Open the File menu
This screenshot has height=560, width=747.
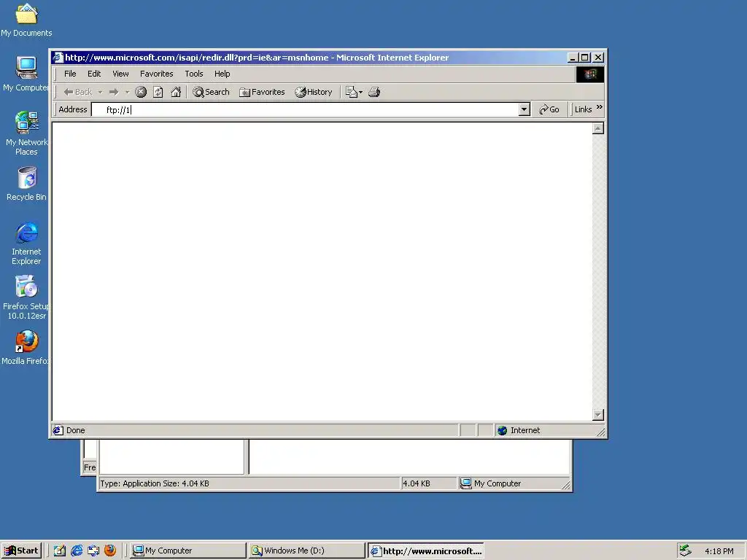[70, 74]
